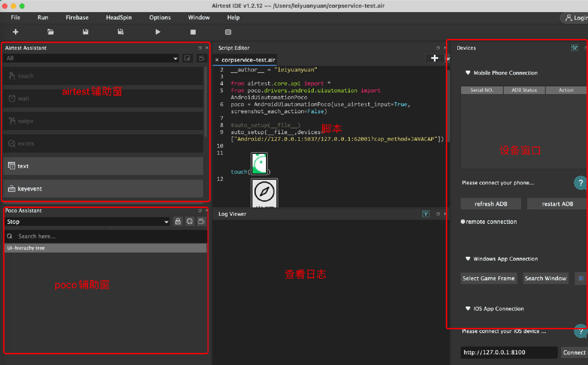Screen dimensions: 588x365
Task: Click the green touch image thumbnail in the script
Action: 259,164
